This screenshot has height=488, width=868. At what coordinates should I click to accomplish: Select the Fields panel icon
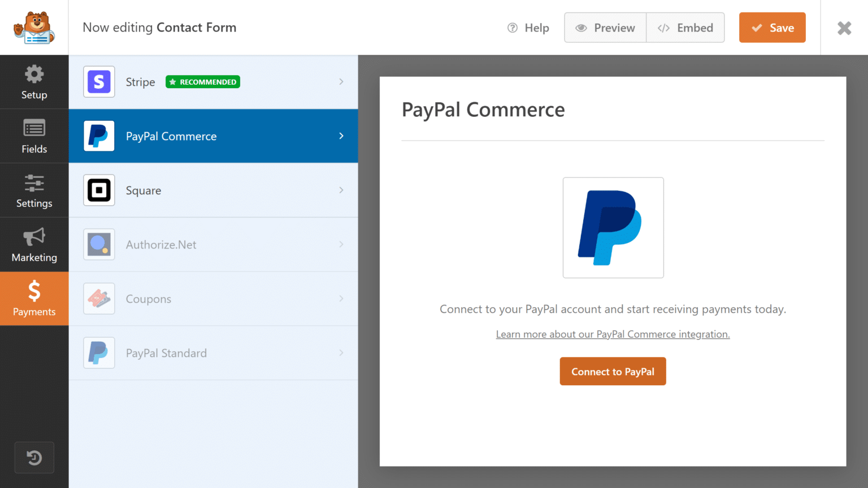click(34, 128)
